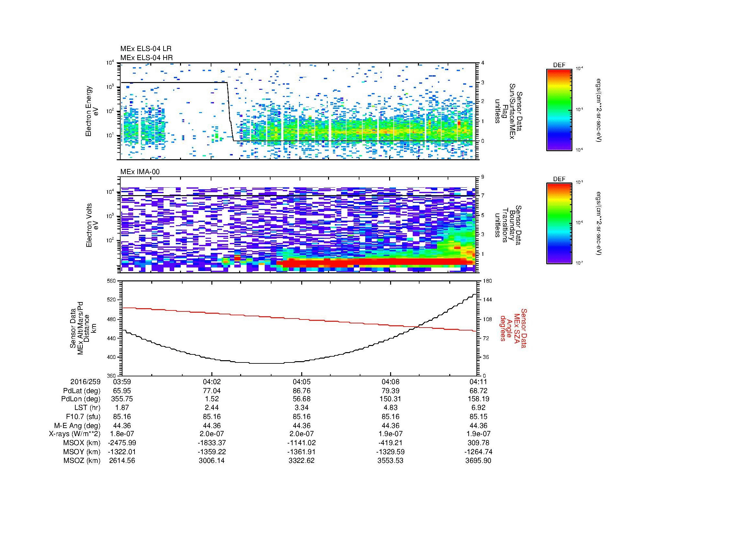Click the time tick '04:05'
Image resolution: width=756 pixels, height=534 pixels.
coord(301,382)
